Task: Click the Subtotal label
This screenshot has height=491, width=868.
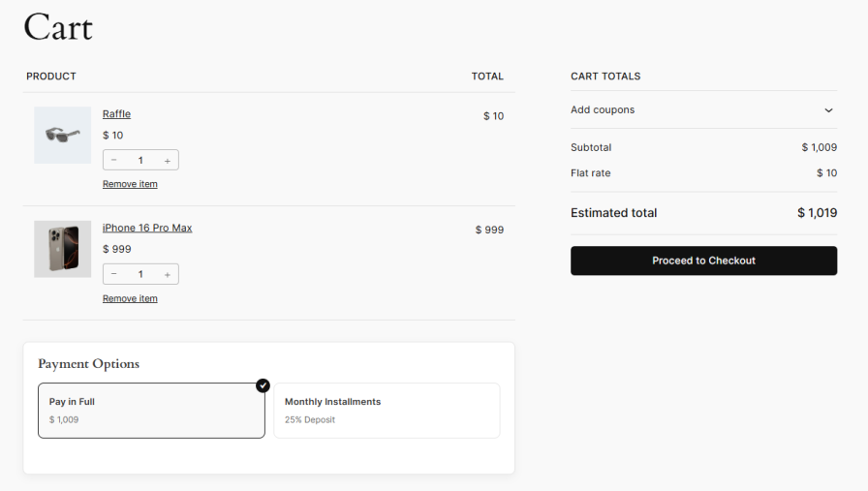Action: coord(591,147)
